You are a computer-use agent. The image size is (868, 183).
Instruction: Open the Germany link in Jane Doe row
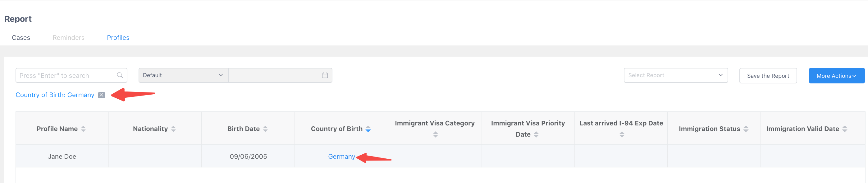(341, 156)
